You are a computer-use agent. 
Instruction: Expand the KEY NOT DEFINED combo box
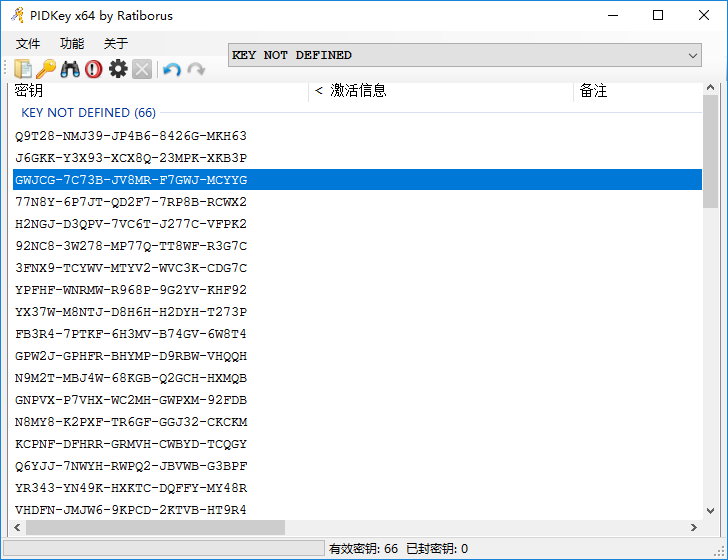pyautogui.click(x=464, y=55)
